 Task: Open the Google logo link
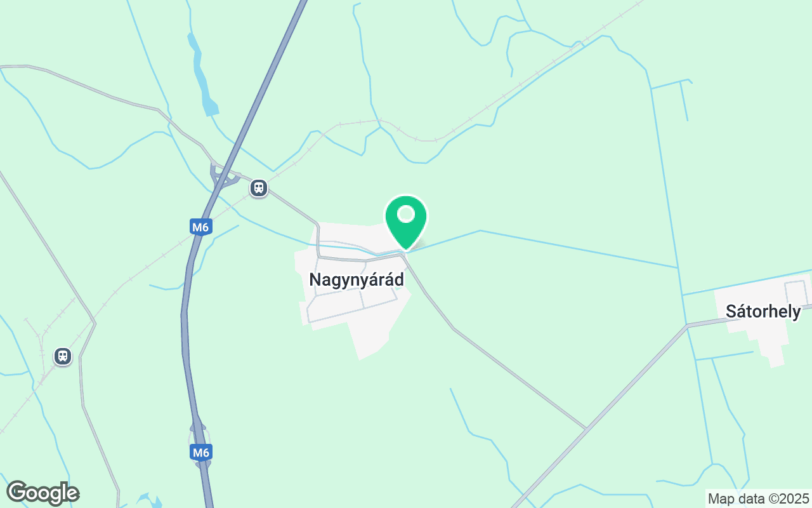coord(43,493)
